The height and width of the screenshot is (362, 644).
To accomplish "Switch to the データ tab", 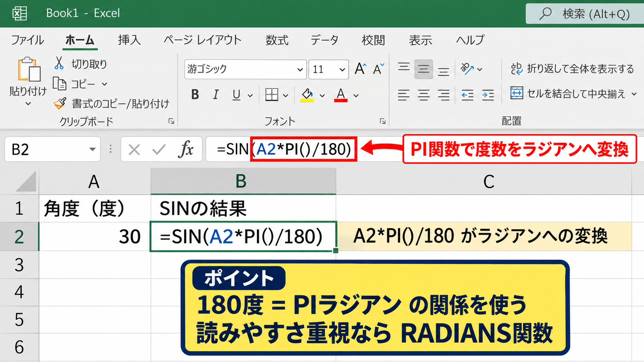I will pos(325,40).
